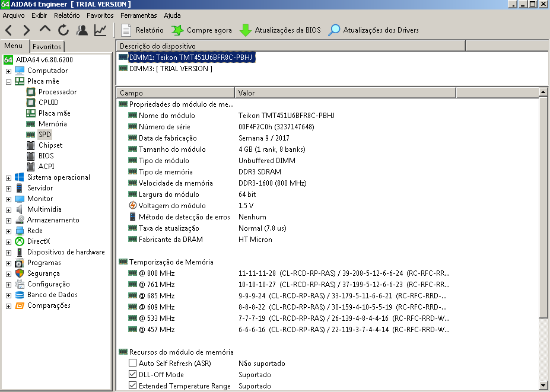This screenshot has height=392, width=550.
Task: Go forward with the right arrow icon
Action: click(26, 30)
